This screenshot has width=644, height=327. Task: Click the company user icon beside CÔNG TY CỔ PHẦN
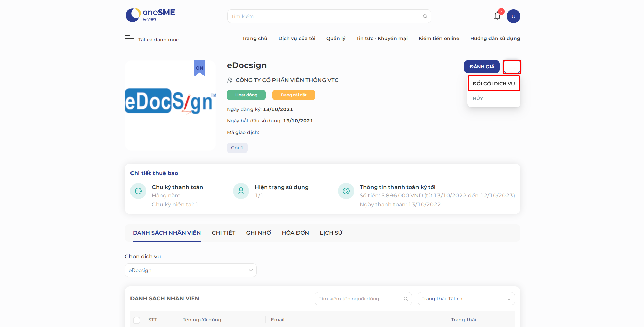click(x=230, y=80)
